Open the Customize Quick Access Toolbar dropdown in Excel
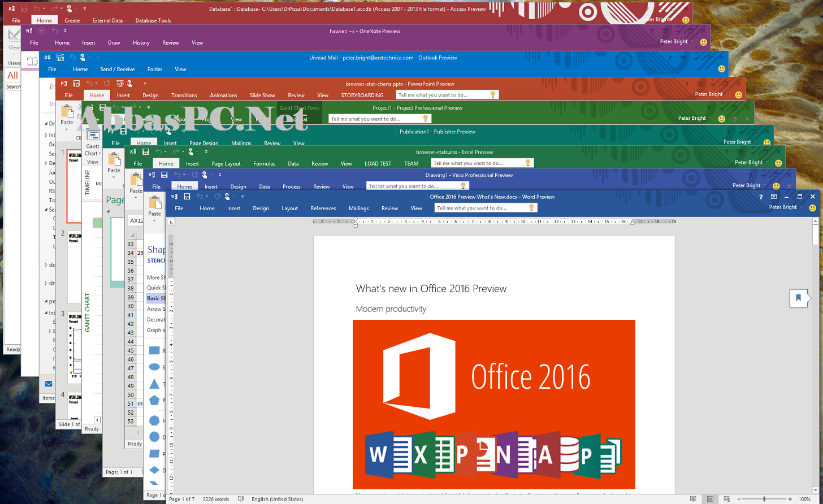 pyautogui.click(x=206, y=152)
